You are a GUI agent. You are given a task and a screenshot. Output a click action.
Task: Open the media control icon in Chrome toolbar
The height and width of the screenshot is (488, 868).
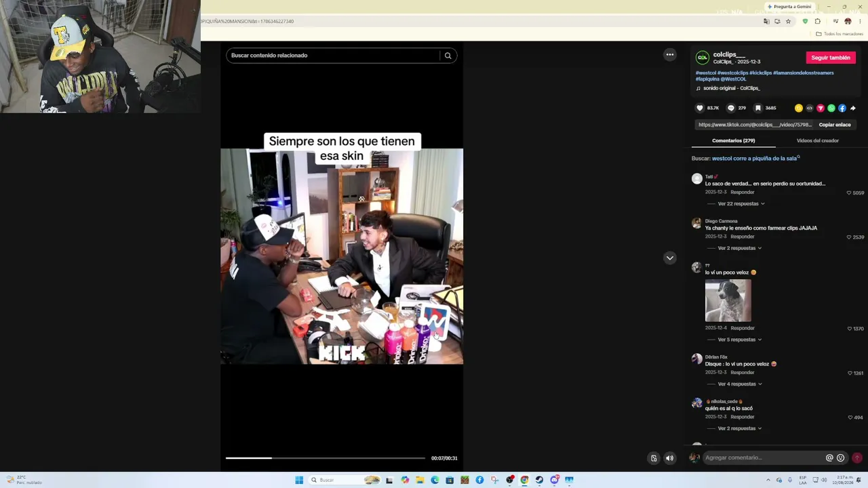[x=835, y=22]
